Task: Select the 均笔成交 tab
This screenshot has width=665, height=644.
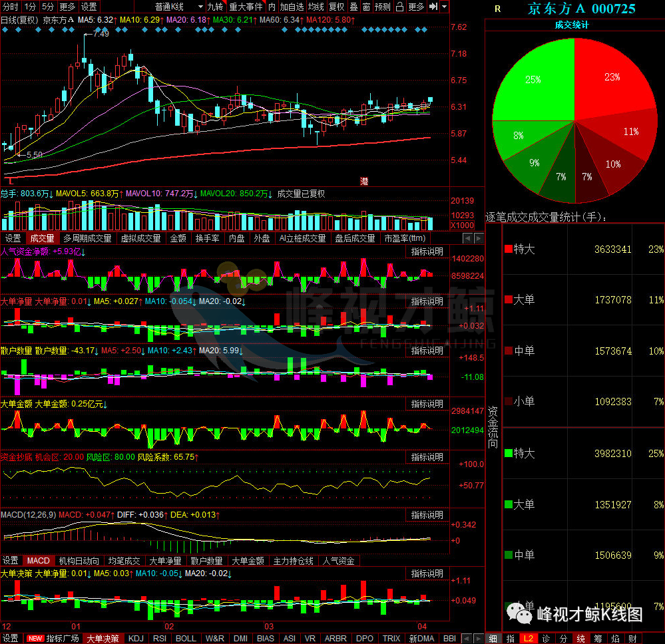Action: 124,560
